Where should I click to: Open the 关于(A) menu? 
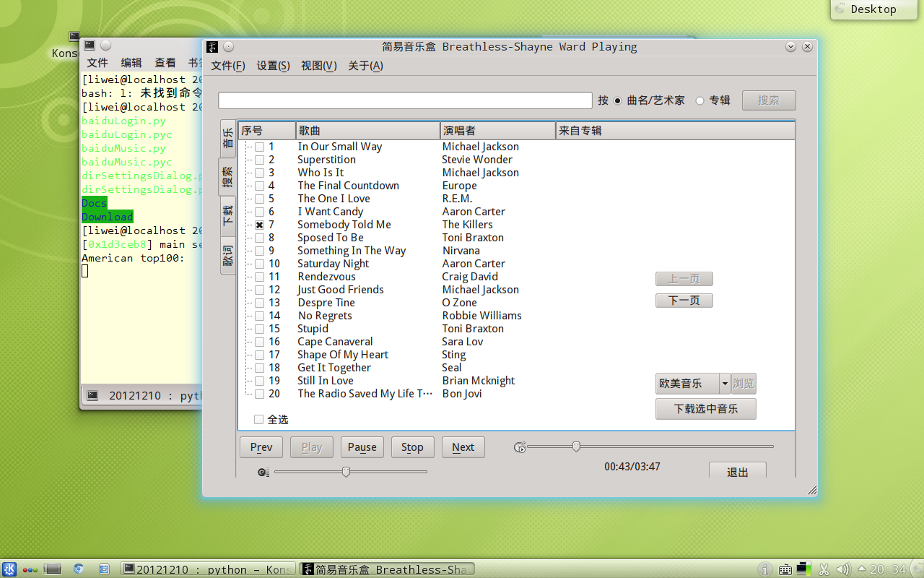point(365,66)
